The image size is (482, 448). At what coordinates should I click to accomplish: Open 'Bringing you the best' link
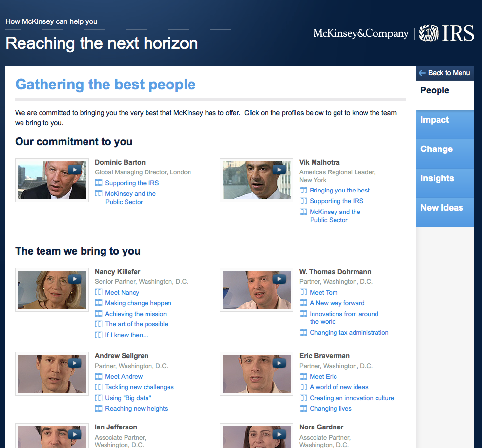(340, 191)
